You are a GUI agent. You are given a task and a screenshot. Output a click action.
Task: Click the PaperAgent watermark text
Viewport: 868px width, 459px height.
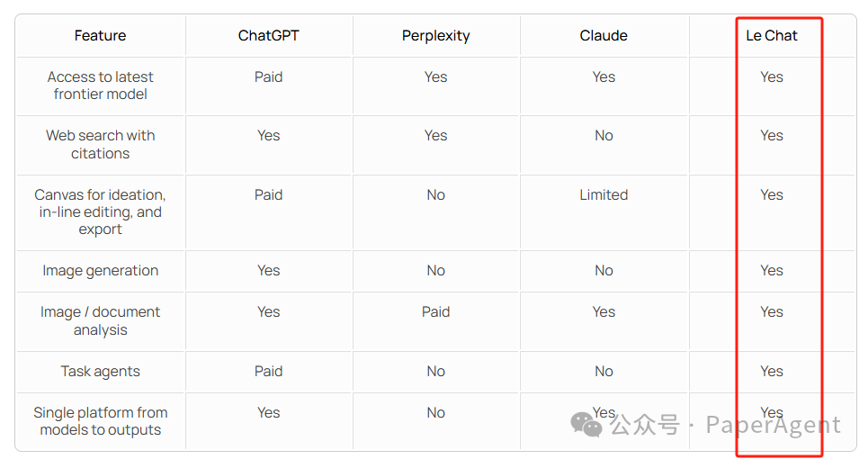[x=773, y=425]
